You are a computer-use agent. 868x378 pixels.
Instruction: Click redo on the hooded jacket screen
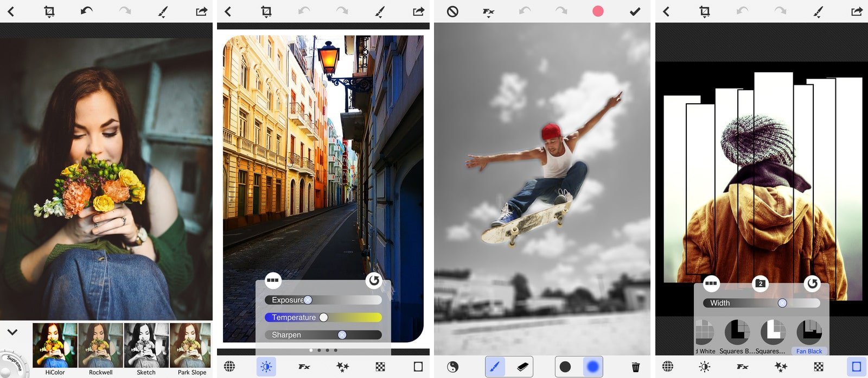point(780,11)
